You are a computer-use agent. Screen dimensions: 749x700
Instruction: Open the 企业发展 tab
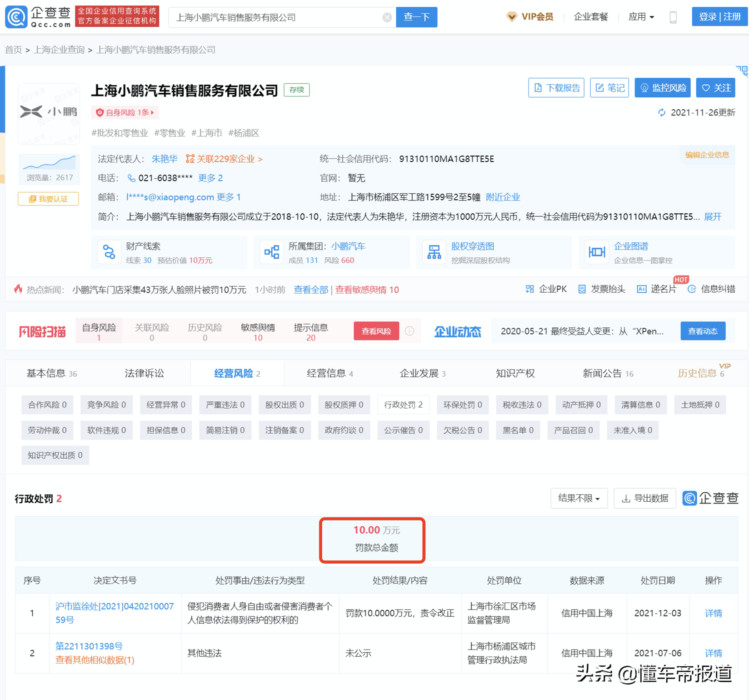point(423,373)
